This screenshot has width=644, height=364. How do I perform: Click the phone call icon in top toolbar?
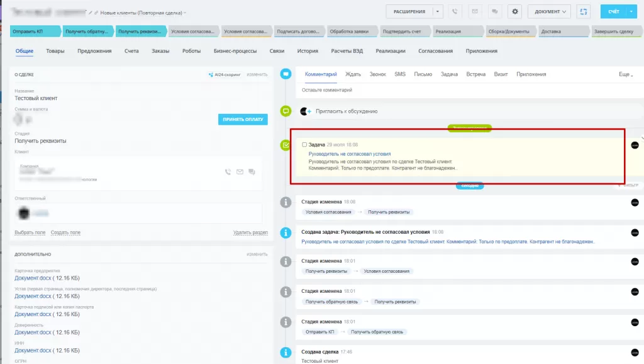(x=455, y=11)
